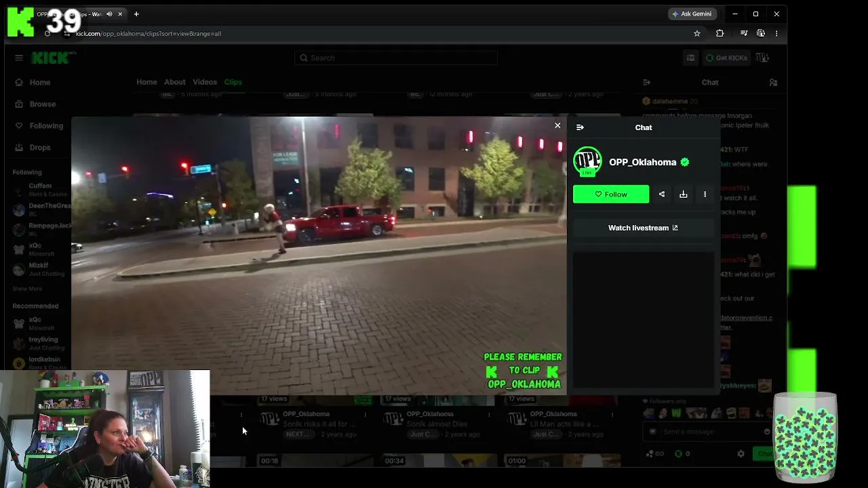Open the browser three-dot menu

tap(776, 33)
